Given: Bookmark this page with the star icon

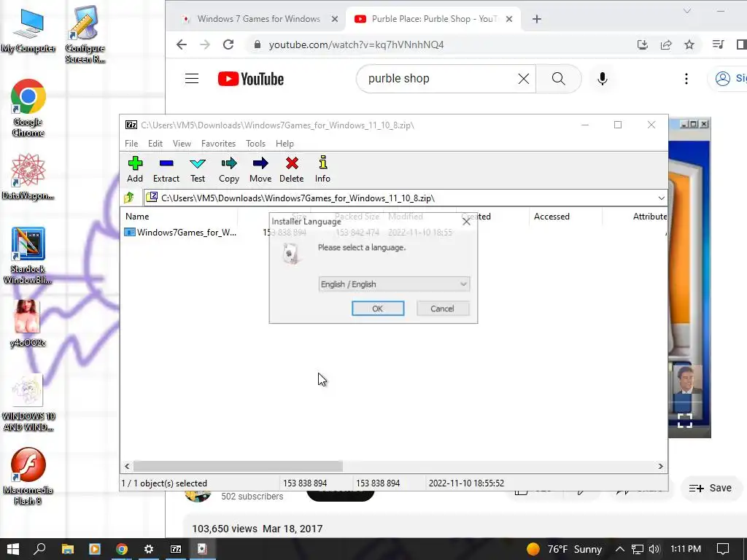Looking at the screenshot, I should click(689, 44).
